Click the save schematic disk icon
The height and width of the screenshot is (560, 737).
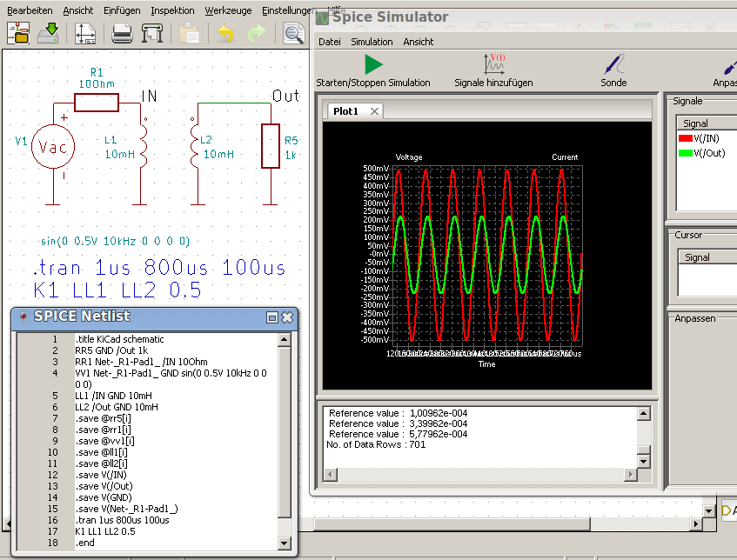coord(48,33)
